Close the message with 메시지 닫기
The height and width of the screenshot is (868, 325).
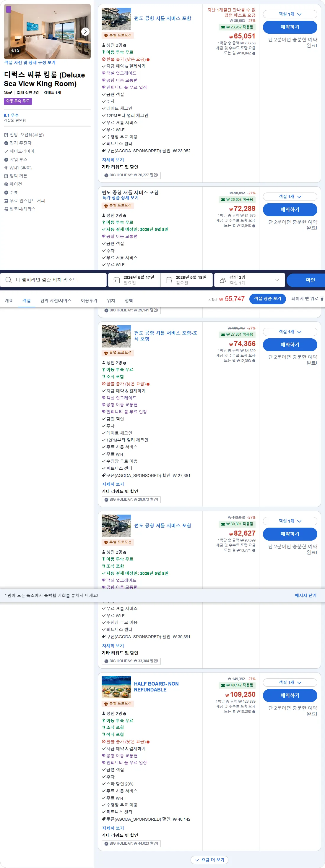[x=305, y=595]
